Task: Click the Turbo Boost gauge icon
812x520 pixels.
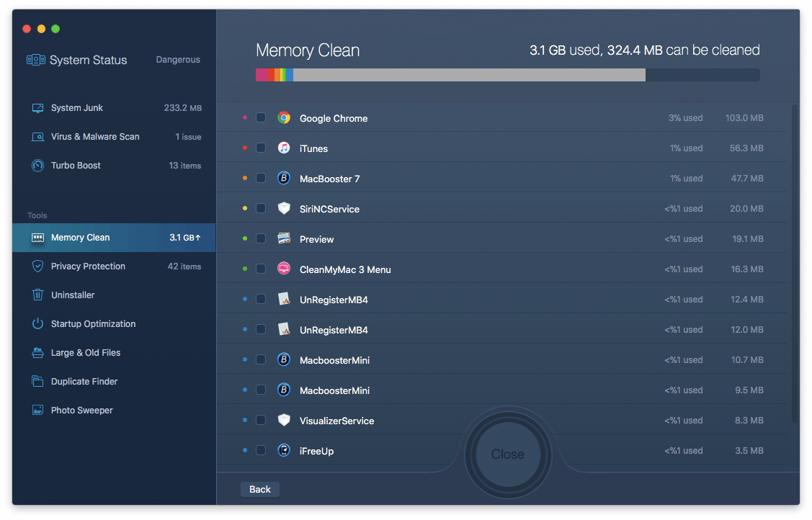Action: (x=37, y=166)
